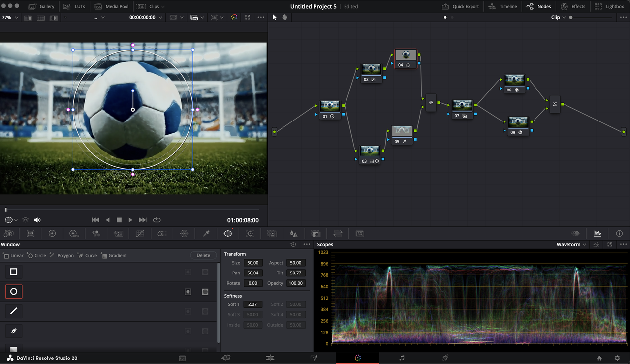Open the Curves palette
This screenshot has width=630, height=364.
click(140, 234)
